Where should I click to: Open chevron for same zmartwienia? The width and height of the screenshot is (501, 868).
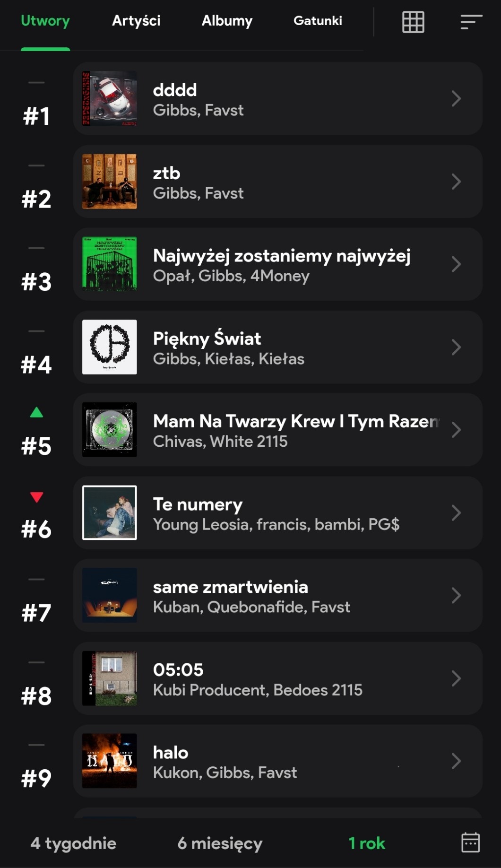pos(456,595)
